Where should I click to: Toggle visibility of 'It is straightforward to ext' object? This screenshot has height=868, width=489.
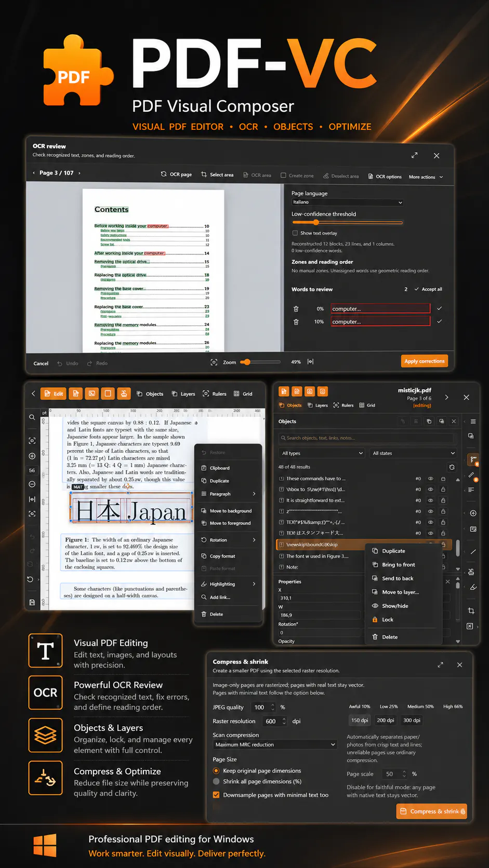click(430, 500)
